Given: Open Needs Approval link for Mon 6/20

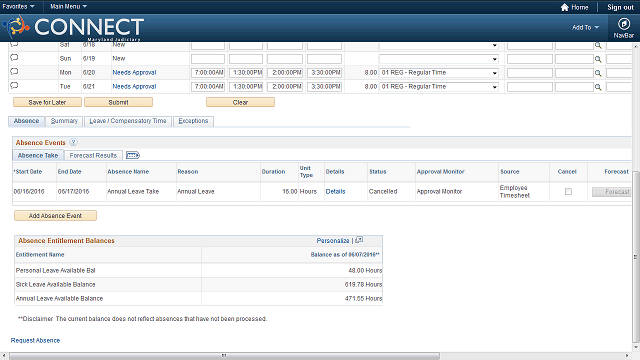Looking at the screenshot, I should [x=134, y=72].
